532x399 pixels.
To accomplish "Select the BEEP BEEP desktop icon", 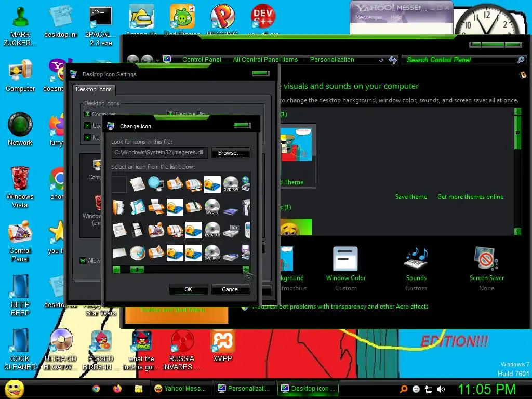I will 20,295.
